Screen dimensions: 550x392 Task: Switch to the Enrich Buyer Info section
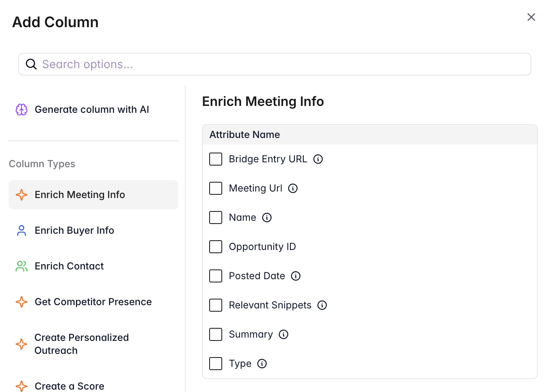coord(74,230)
